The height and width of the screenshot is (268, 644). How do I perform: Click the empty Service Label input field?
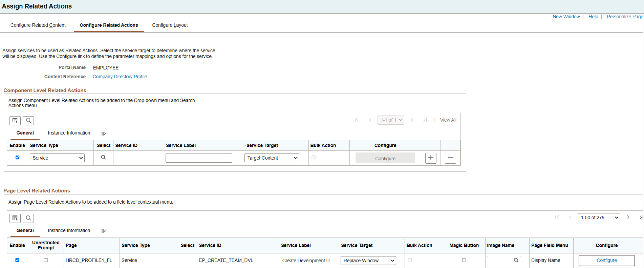[x=199, y=158]
